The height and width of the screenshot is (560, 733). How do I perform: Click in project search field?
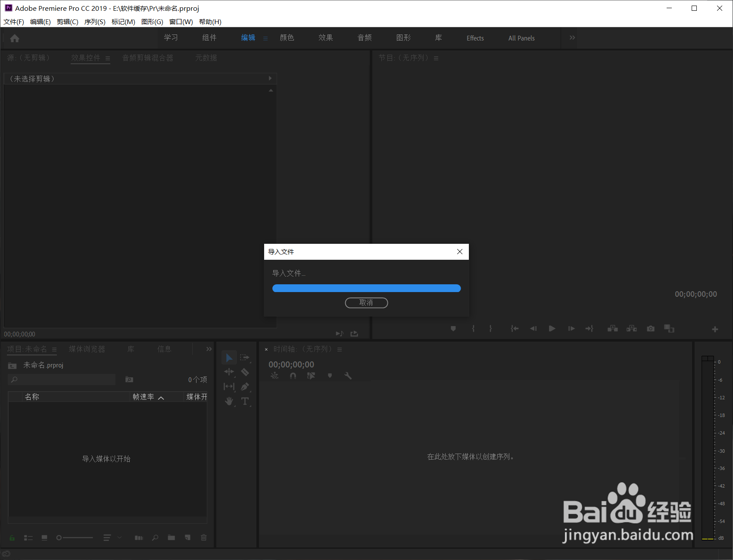[x=62, y=380]
